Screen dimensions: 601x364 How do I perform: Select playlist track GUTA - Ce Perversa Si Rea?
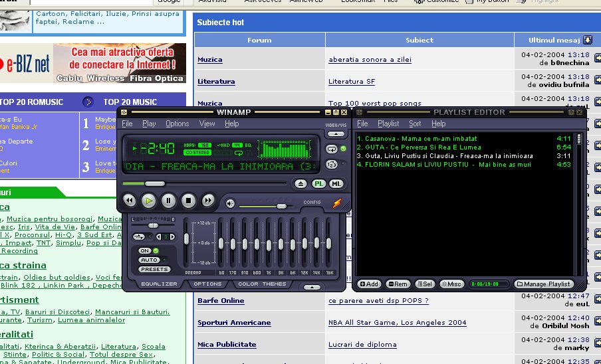click(464, 147)
